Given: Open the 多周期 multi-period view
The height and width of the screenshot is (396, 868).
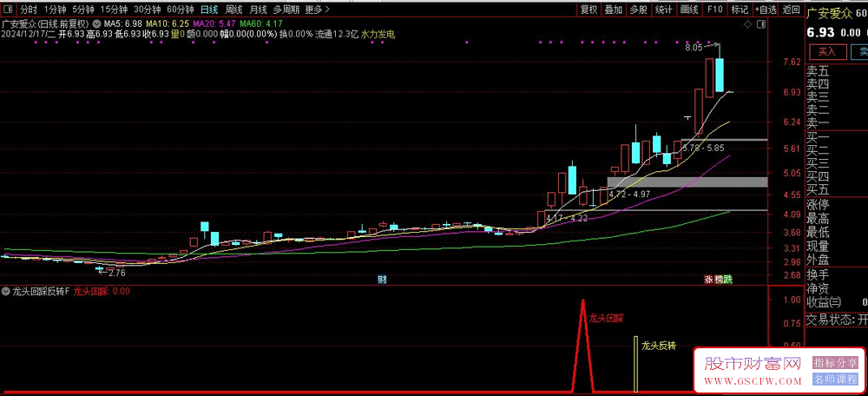Looking at the screenshot, I should click(x=286, y=10).
